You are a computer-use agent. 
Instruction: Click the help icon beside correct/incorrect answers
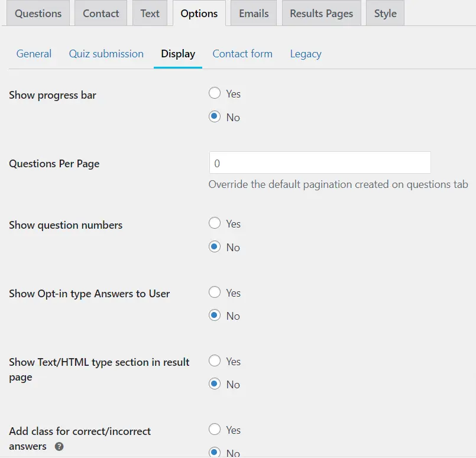[59, 447]
